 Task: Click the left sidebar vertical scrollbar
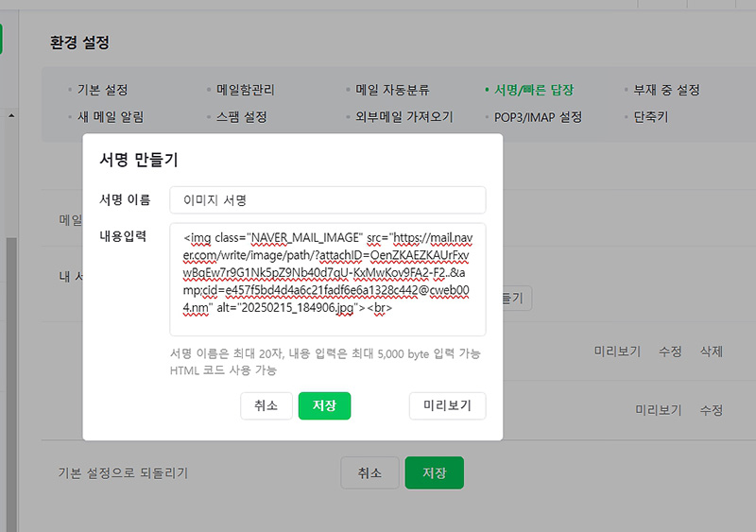(11, 385)
